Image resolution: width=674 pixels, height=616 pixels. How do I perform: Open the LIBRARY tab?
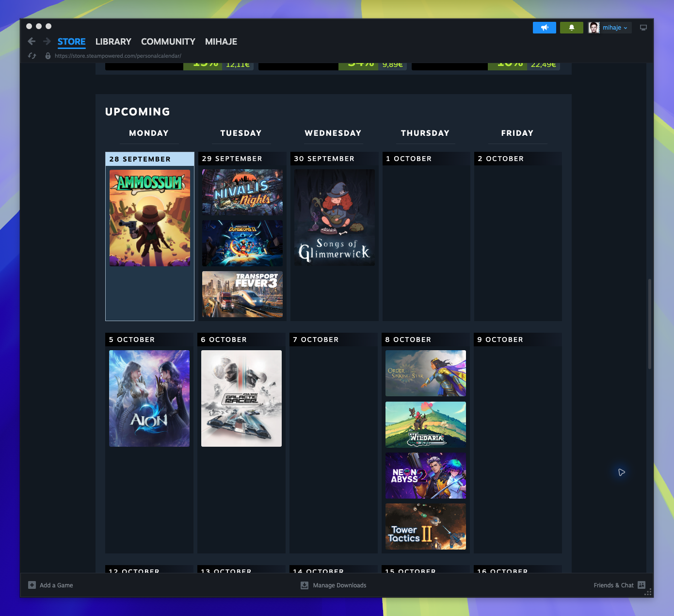(113, 42)
